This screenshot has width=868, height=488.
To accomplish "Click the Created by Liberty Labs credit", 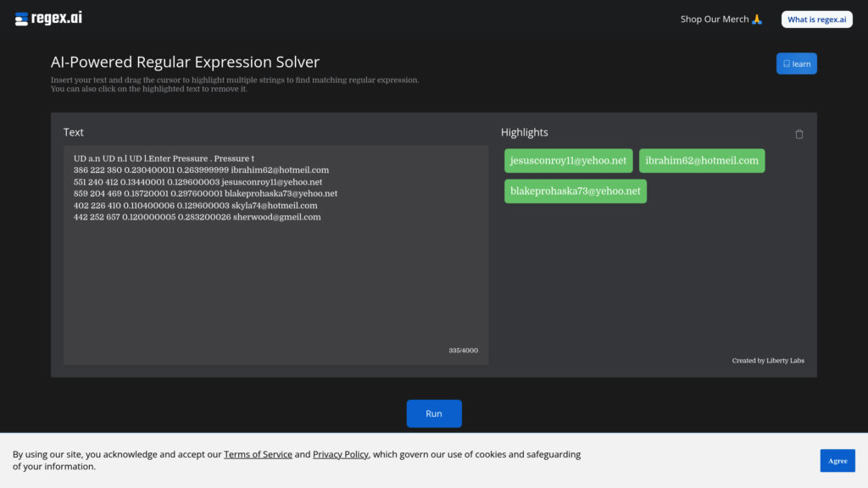I will point(767,359).
